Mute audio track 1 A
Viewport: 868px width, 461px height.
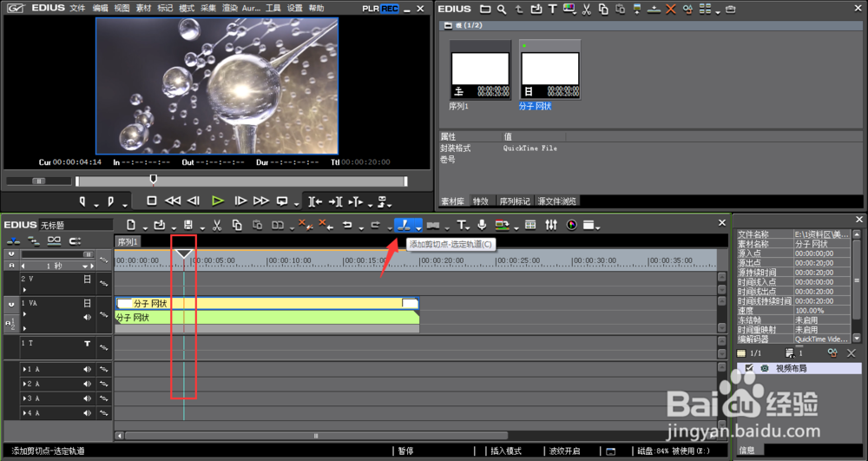88,369
